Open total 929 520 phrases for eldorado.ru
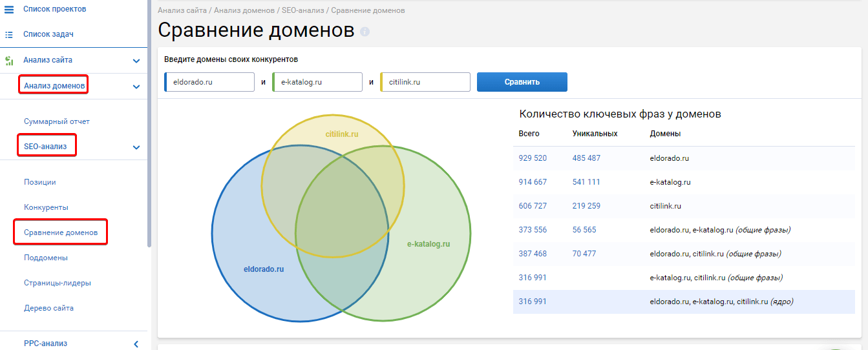868x350 pixels. coord(533,158)
